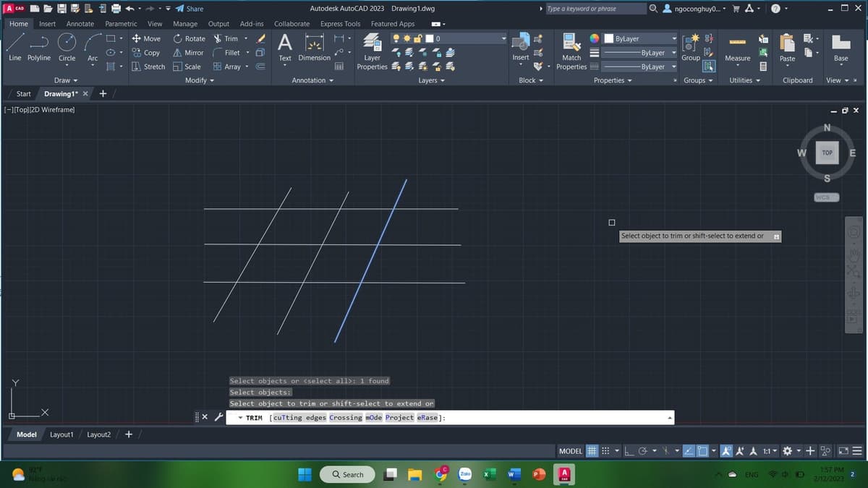868x488 pixels.
Task: Switch to the Start file tab
Action: click(x=24, y=94)
